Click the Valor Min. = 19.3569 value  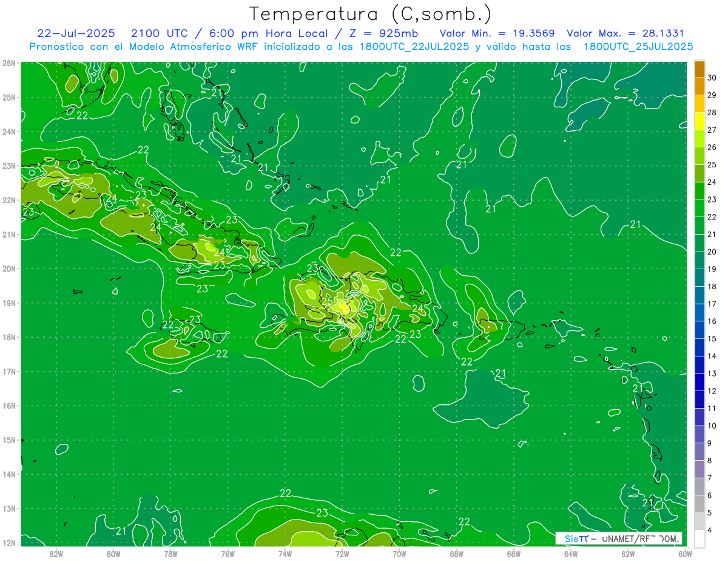point(497,33)
